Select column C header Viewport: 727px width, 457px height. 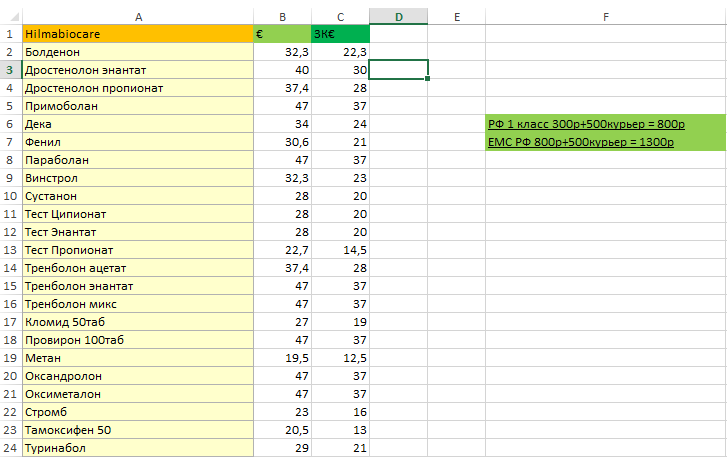tap(340, 17)
